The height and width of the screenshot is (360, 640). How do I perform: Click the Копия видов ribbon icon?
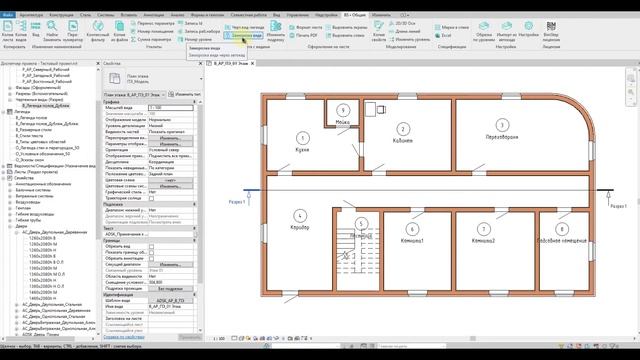pos(21,31)
